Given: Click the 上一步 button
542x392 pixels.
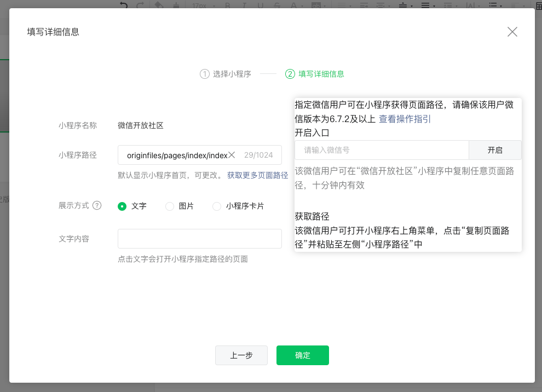Looking at the screenshot, I should click(241, 355).
